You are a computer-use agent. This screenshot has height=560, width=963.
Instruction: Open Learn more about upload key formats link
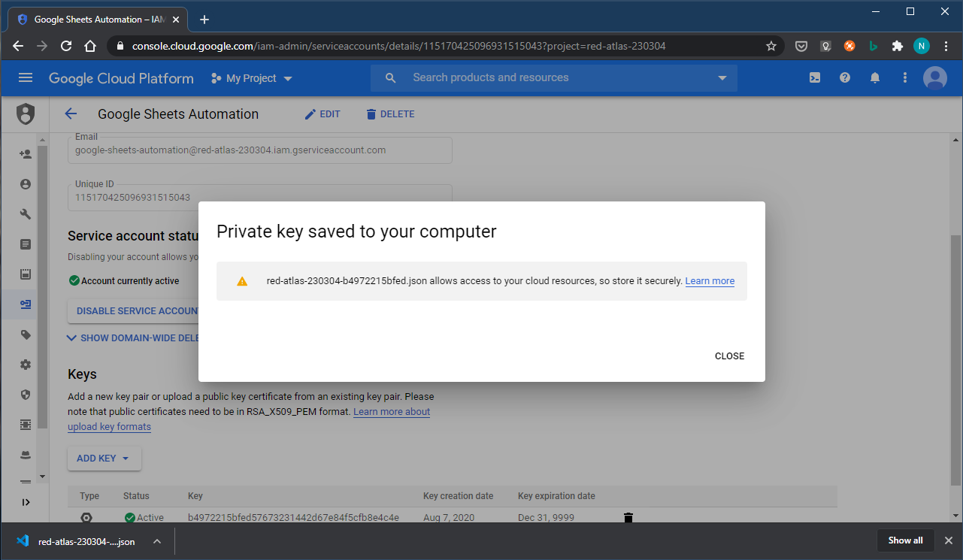click(x=249, y=419)
